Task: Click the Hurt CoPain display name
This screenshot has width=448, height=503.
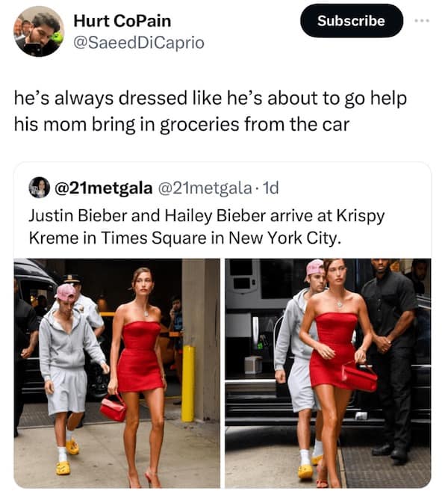Action: click(x=122, y=20)
